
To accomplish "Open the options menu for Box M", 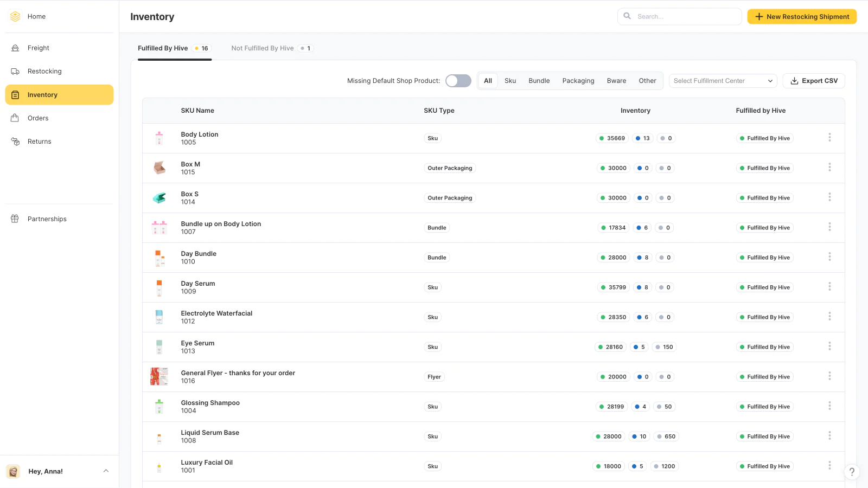I will click(829, 168).
